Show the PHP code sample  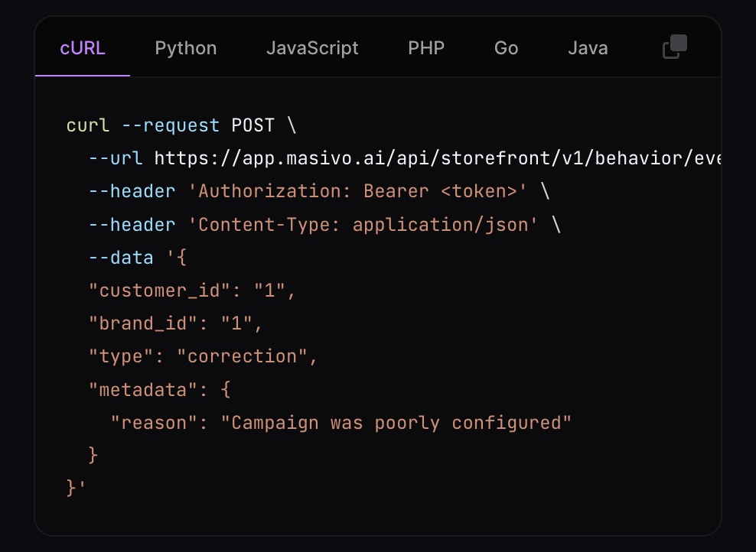pos(426,48)
